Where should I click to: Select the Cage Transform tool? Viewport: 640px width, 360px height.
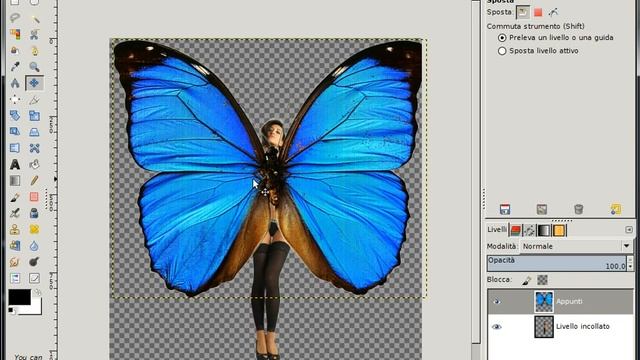[34, 148]
